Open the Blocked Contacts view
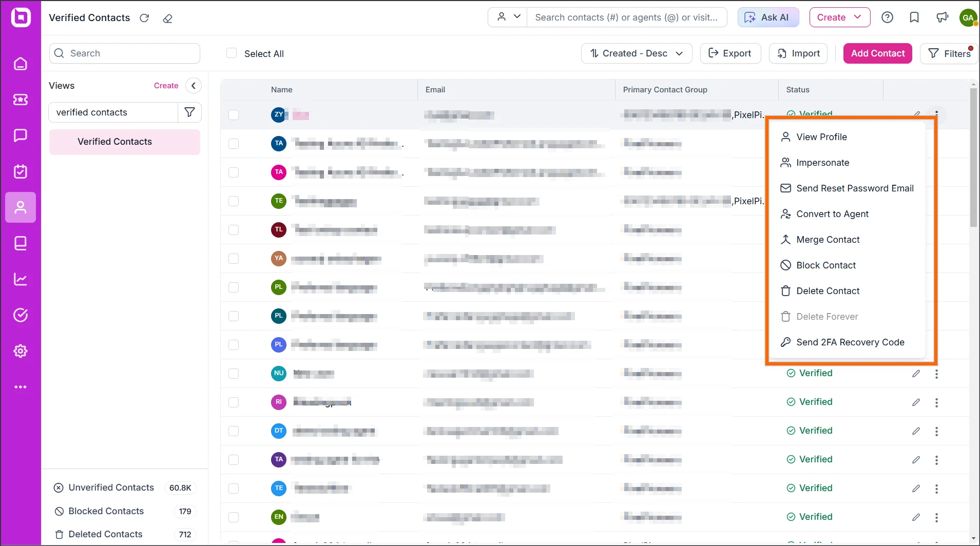 (x=125, y=511)
